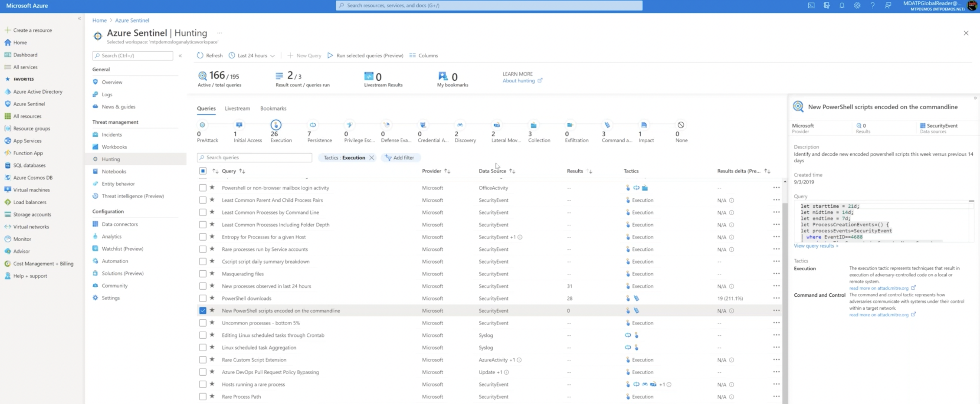Select the Lateral Movement tactic icon
Viewport: 980px width, 404px height.
tap(497, 125)
